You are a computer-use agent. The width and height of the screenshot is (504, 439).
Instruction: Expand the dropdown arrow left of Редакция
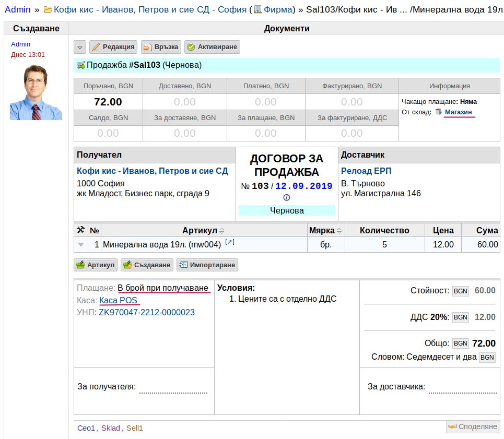pos(80,47)
